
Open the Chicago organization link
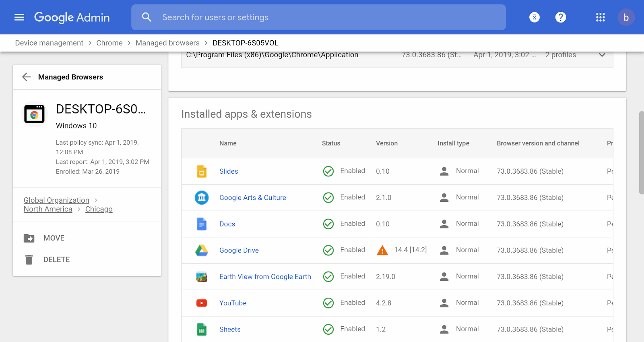[99, 209]
